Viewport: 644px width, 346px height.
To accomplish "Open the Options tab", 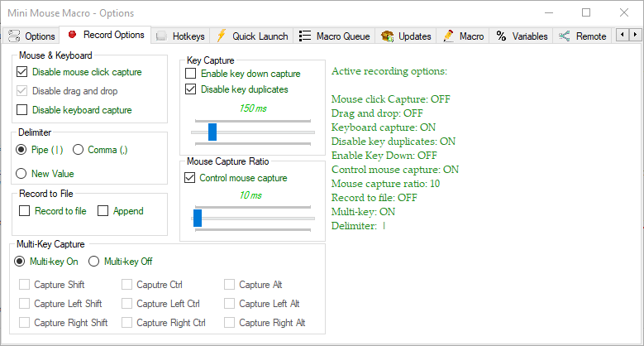I will pos(31,36).
